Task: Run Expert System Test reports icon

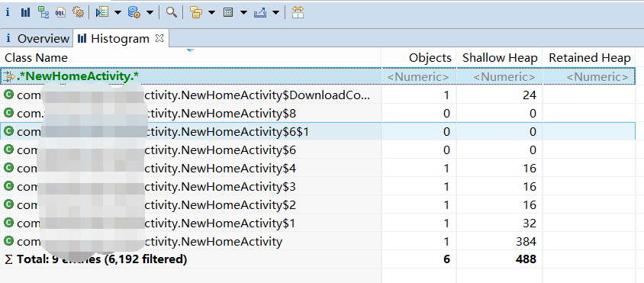Action: [x=101, y=12]
